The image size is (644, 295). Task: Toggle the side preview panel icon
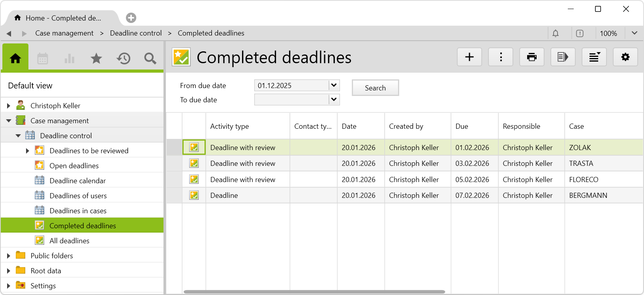[x=563, y=57]
